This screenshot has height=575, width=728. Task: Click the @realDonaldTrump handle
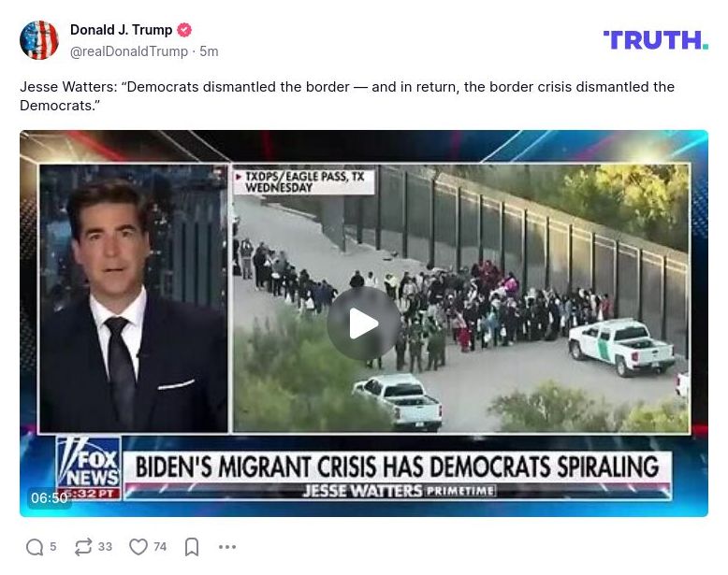(x=129, y=51)
